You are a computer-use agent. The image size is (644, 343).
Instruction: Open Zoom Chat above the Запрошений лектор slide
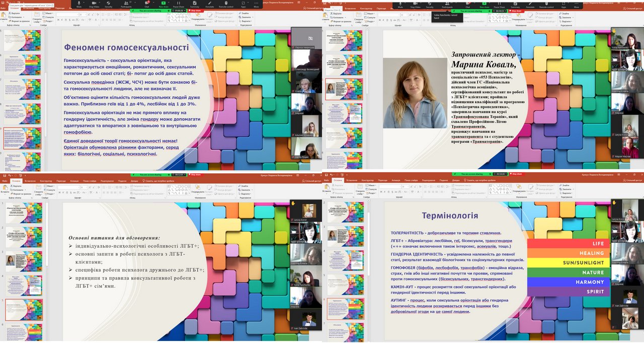[x=467, y=5]
